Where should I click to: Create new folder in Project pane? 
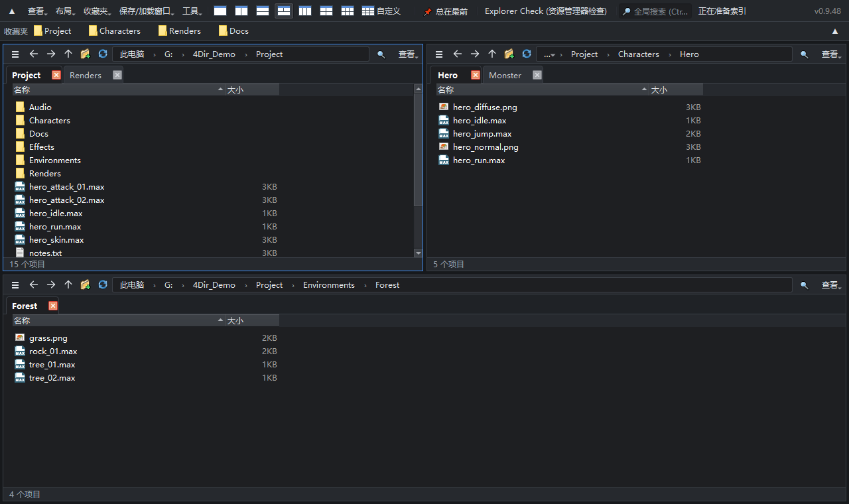(x=85, y=54)
